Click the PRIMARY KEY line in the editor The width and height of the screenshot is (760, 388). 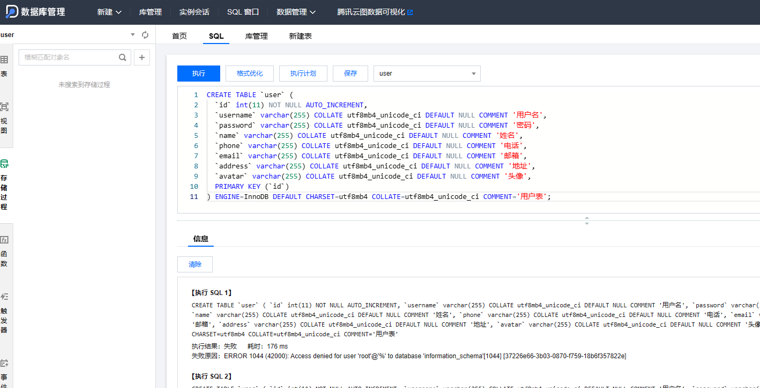point(252,186)
